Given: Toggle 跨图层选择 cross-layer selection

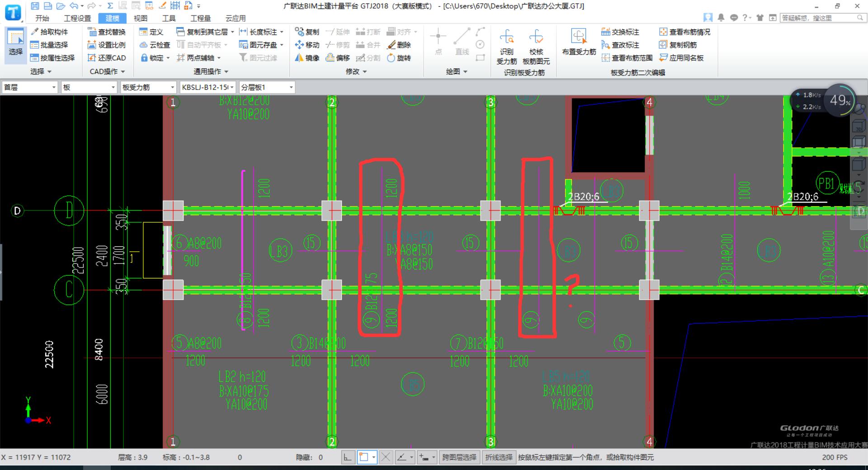Looking at the screenshot, I should (459, 457).
